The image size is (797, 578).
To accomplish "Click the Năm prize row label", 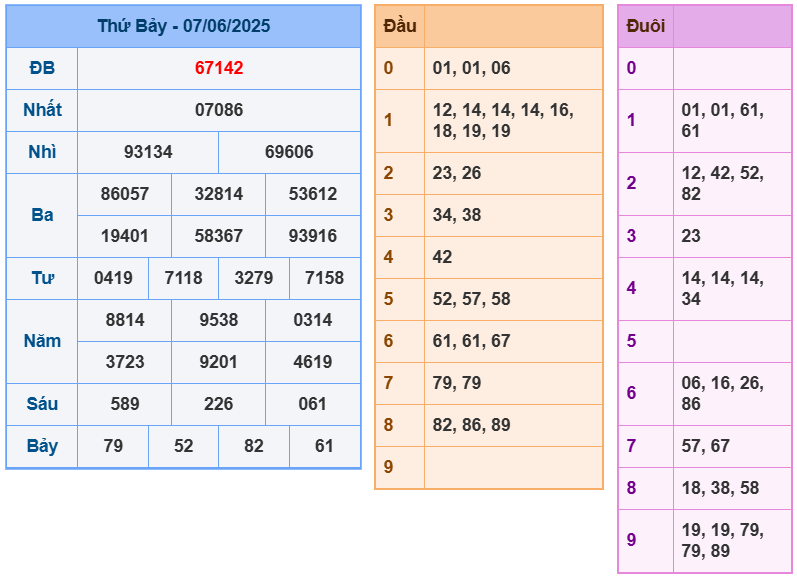I will click(42, 341).
